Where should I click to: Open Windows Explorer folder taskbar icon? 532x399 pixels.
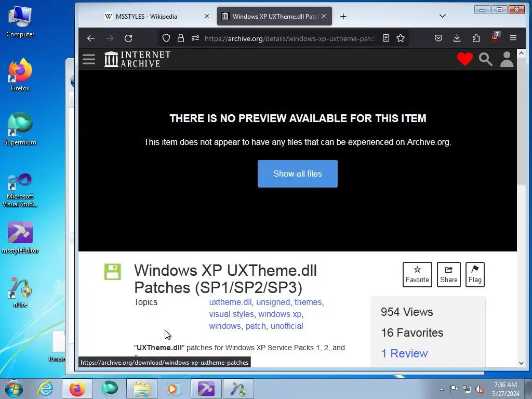(141, 389)
